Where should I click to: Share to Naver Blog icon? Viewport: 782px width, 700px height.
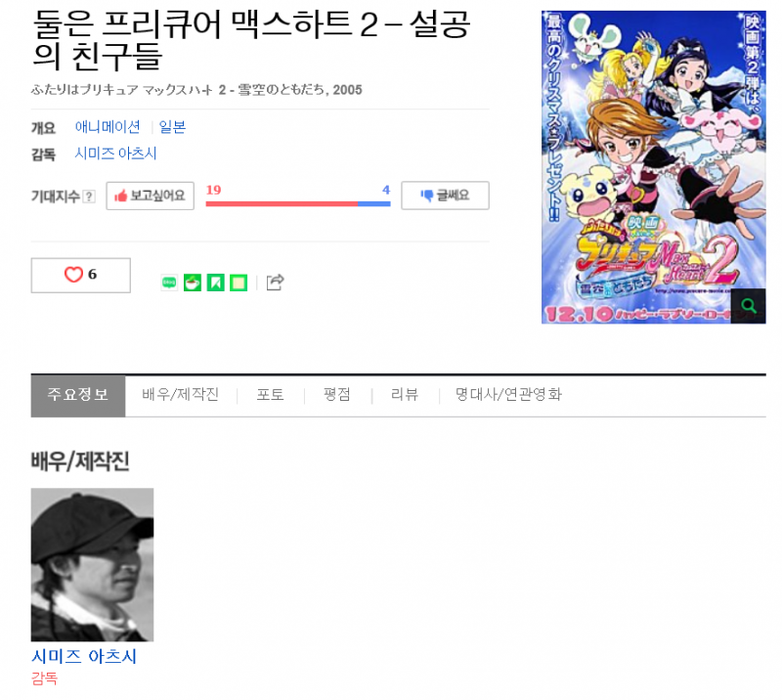pyautogui.click(x=169, y=283)
